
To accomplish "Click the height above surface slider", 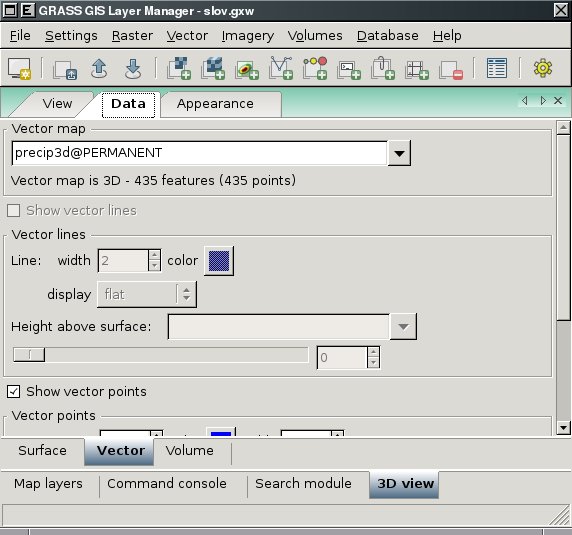I will pos(161,355).
